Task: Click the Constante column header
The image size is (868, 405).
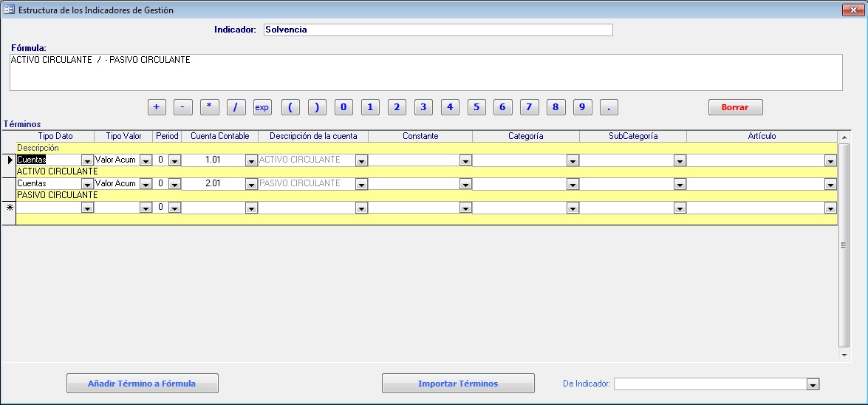Action: (x=420, y=136)
